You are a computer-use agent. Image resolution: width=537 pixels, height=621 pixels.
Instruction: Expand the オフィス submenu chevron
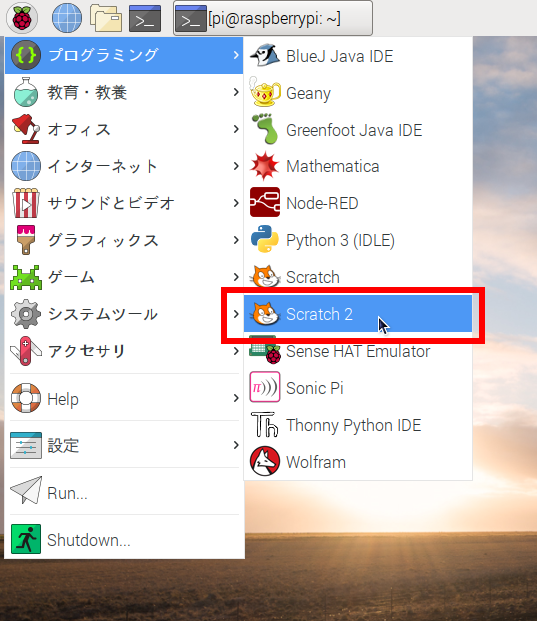coord(236,129)
